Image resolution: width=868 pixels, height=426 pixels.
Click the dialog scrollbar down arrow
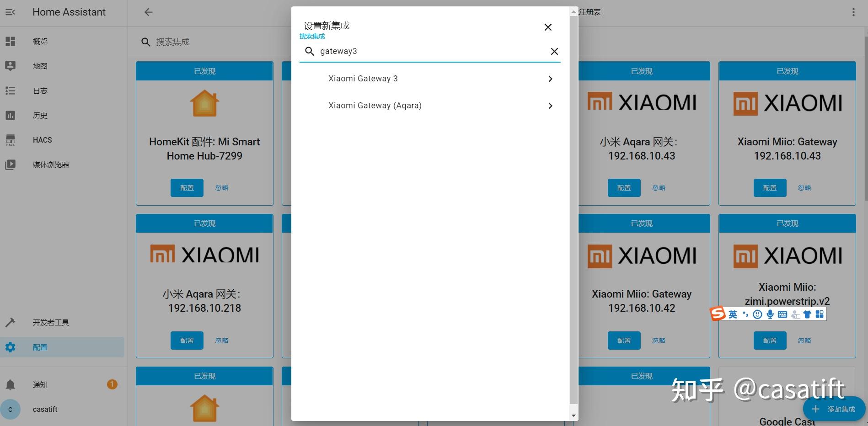[574, 415]
